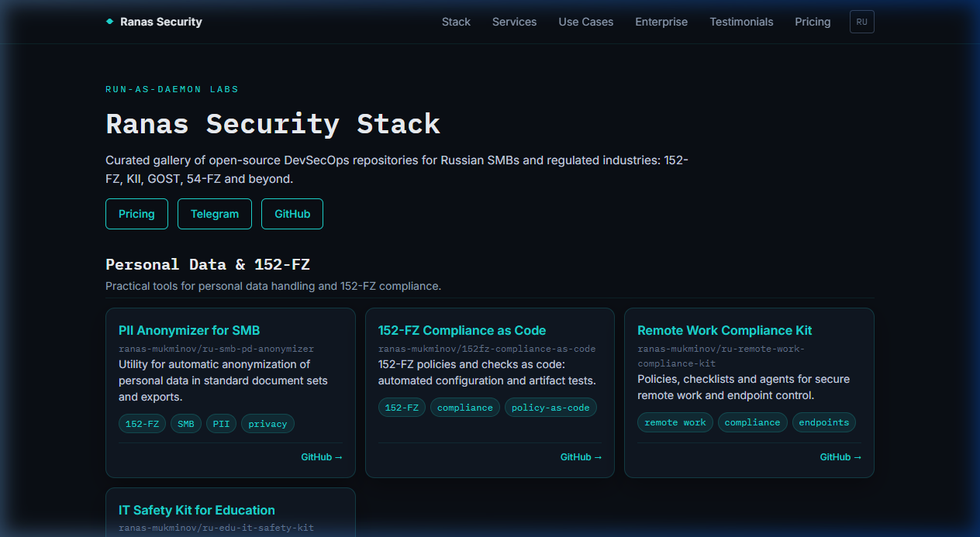
Task: Toggle the SMB filter tag
Action: pyautogui.click(x=186, y=423)
